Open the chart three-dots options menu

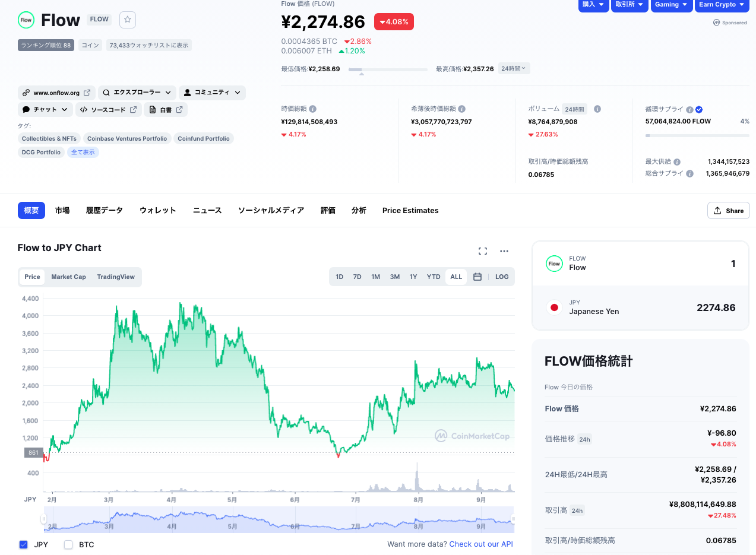(x=504, y=251)
